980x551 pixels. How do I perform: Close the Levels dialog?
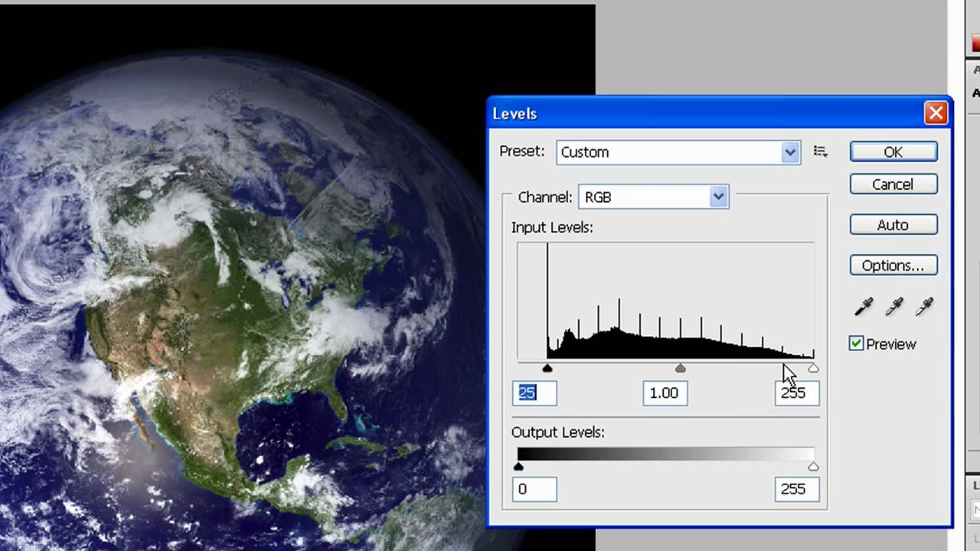pyautogui.click(x=936, y=113)
